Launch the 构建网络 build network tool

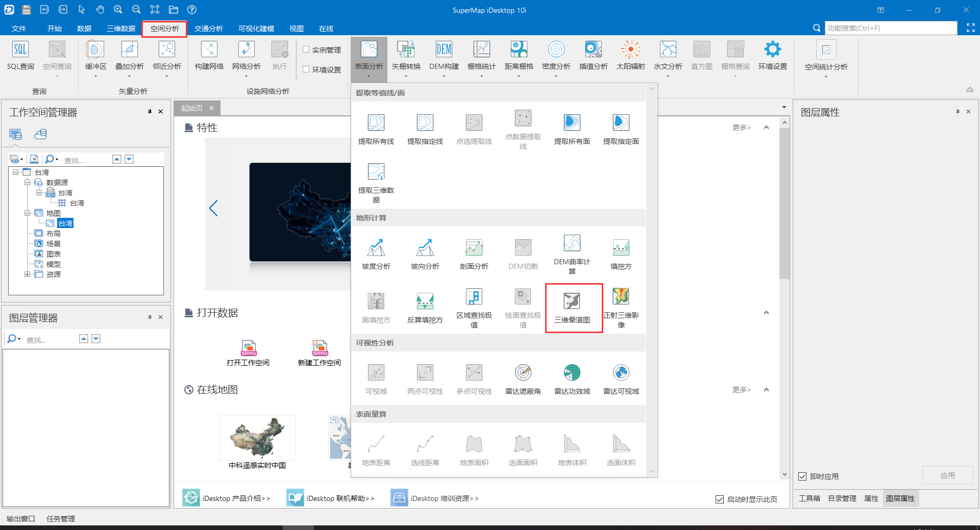coord(209,56)
